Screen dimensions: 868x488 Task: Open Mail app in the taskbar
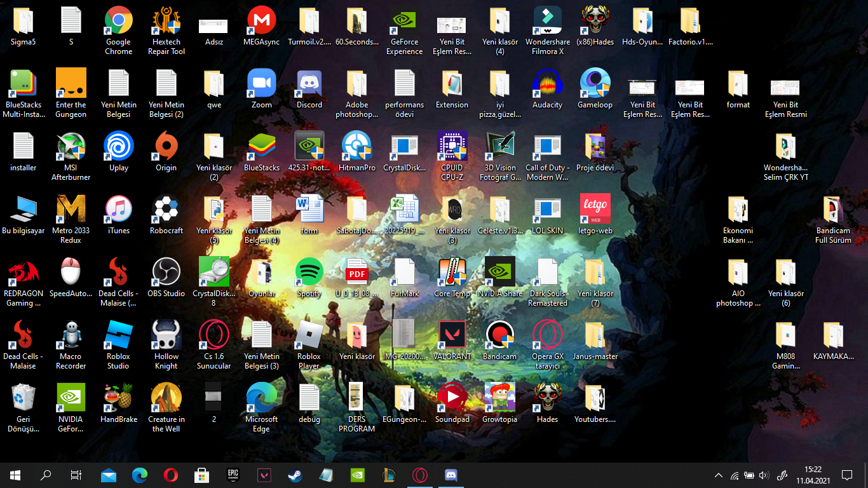(x=109, y=475)
